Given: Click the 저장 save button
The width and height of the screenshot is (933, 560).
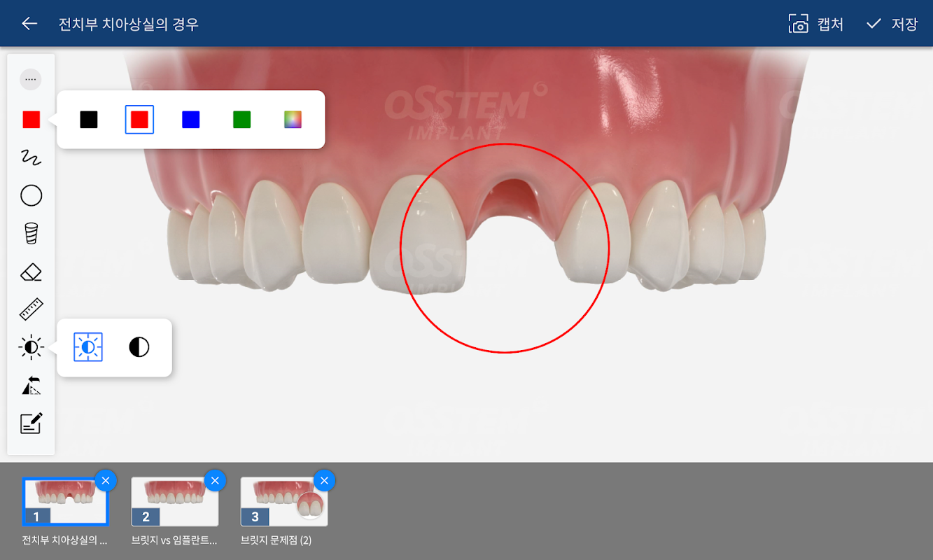Looking at the screenshot, I should pos(892,24).
